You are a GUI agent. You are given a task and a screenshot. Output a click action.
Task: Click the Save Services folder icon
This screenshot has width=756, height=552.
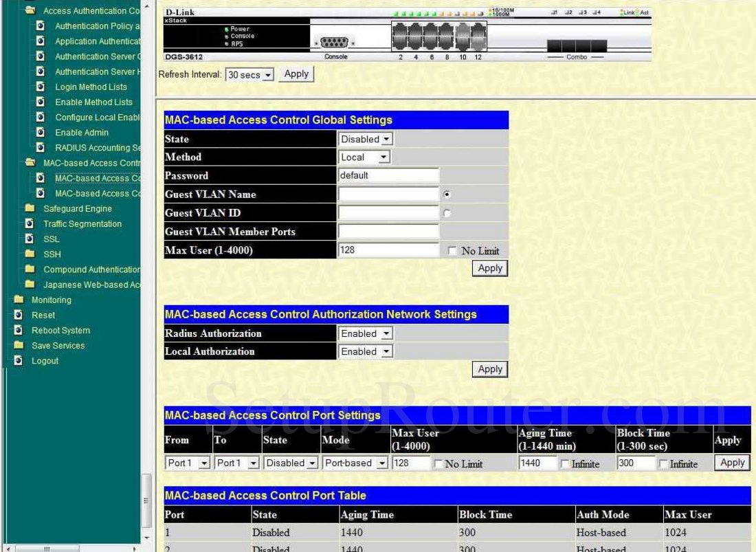click(19, 345)
